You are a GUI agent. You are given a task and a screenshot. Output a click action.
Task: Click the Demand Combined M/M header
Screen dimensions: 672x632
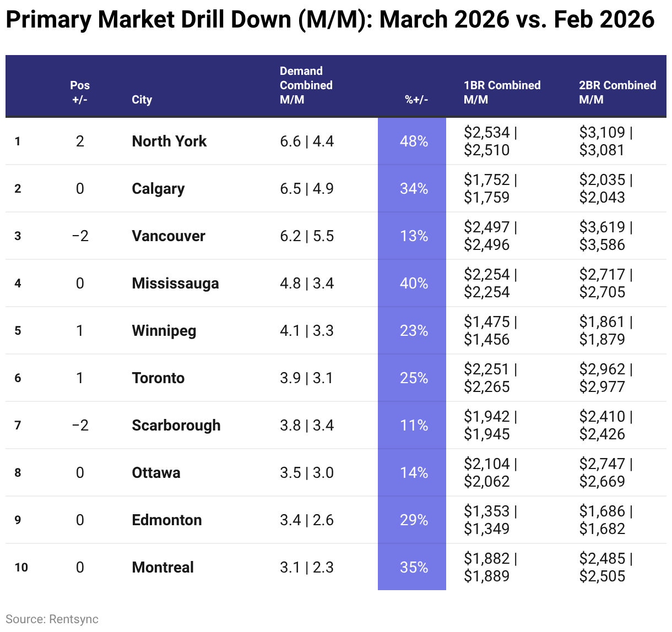[306, 85]
